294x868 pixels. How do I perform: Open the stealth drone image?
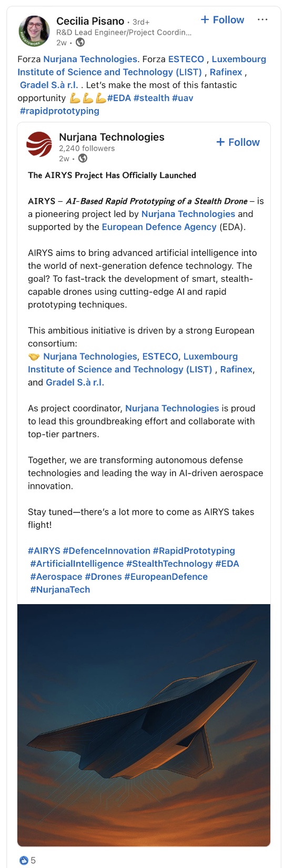tap(144, 725)
